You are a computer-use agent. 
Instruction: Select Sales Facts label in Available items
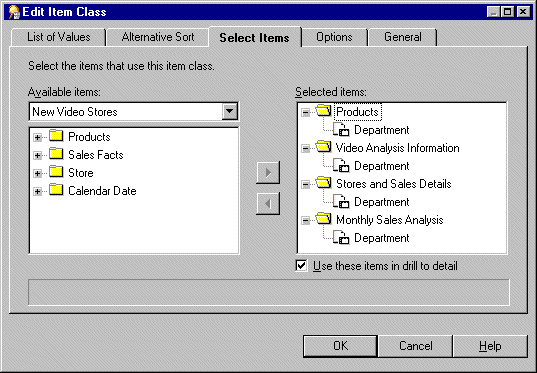tap(96, 155)
